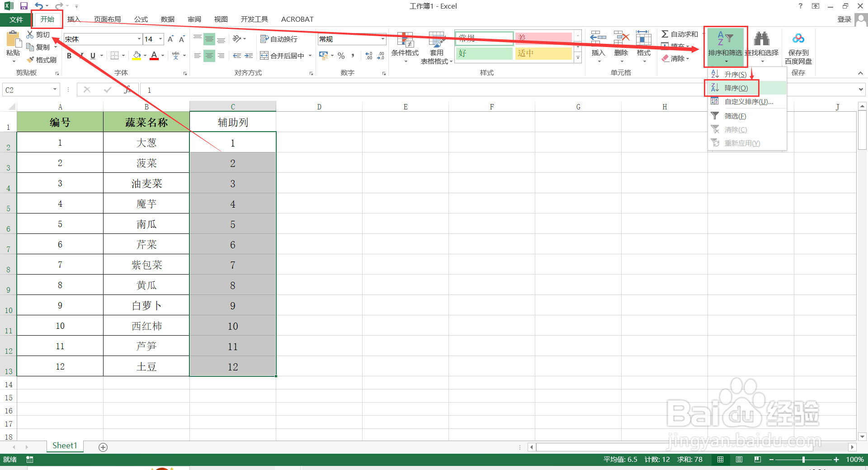Select the 好 cell style
The image size is (868, 470).
(x=484, y=53)
